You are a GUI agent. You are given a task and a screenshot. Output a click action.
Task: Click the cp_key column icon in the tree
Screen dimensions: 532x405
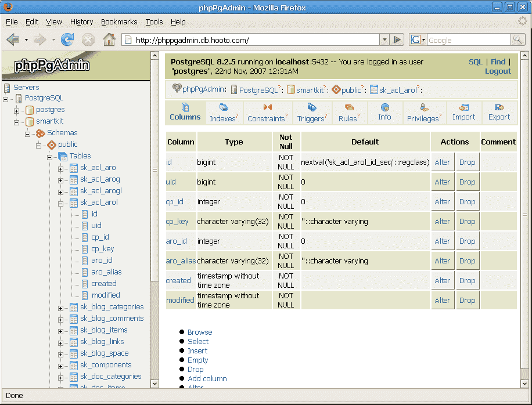point(85,249)
